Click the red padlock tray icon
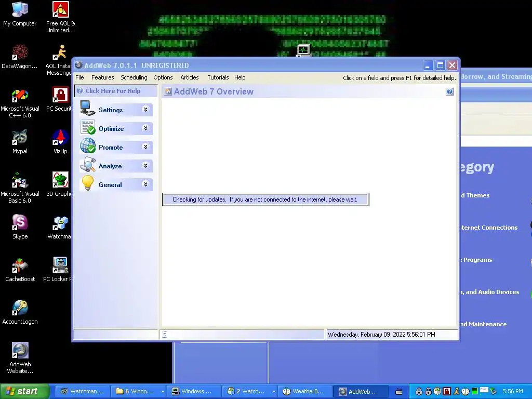 tap(447, 391)
